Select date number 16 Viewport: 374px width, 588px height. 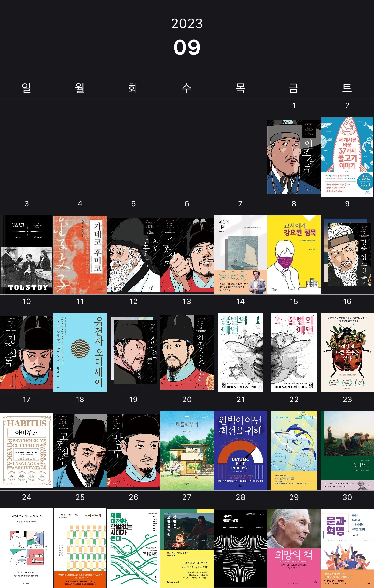click(x=347, y=302)
